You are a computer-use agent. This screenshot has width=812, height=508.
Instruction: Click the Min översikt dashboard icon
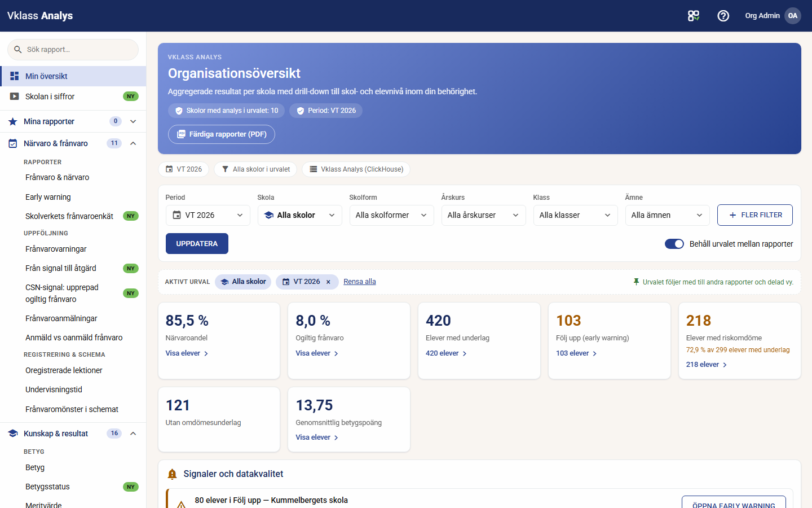point(15,76)
